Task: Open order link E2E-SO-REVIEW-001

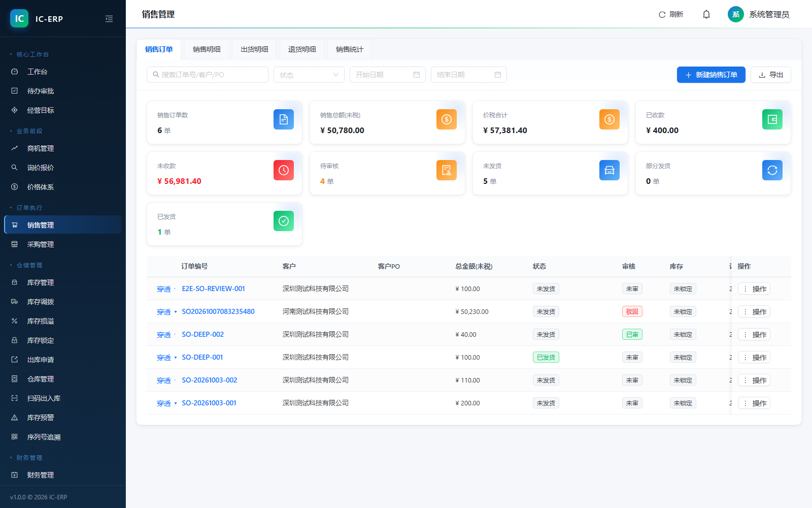Action: click(213, 289)
